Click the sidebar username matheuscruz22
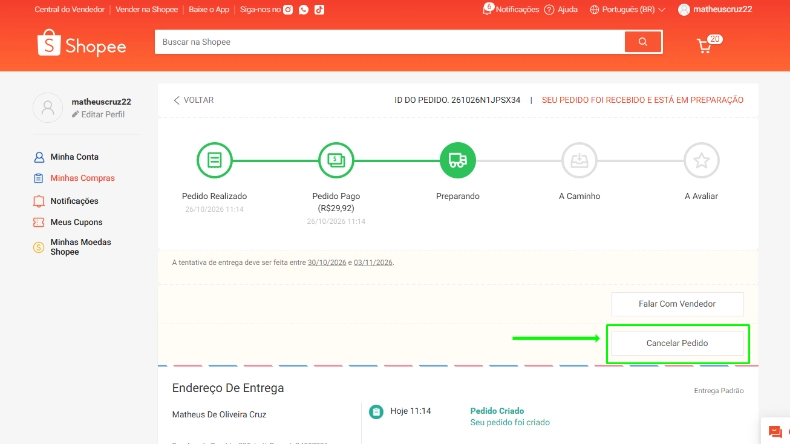The image size is (790, 444). [x=101, y=102]
